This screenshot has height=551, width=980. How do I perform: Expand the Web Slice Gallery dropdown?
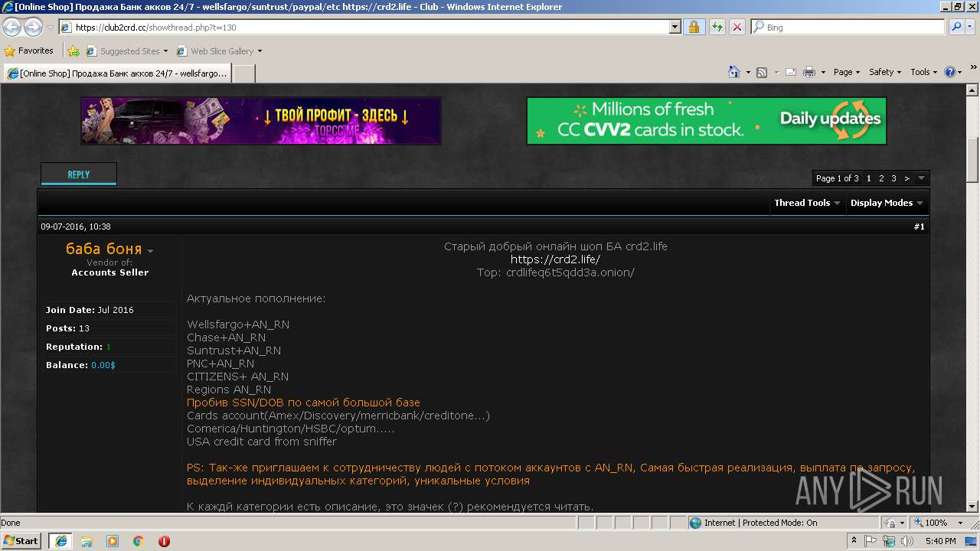[x=260, y=51]
